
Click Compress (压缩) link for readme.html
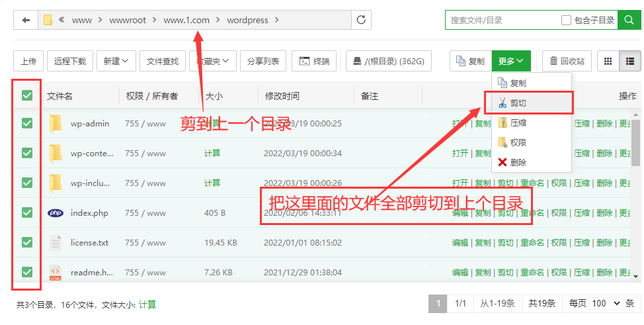582,272
